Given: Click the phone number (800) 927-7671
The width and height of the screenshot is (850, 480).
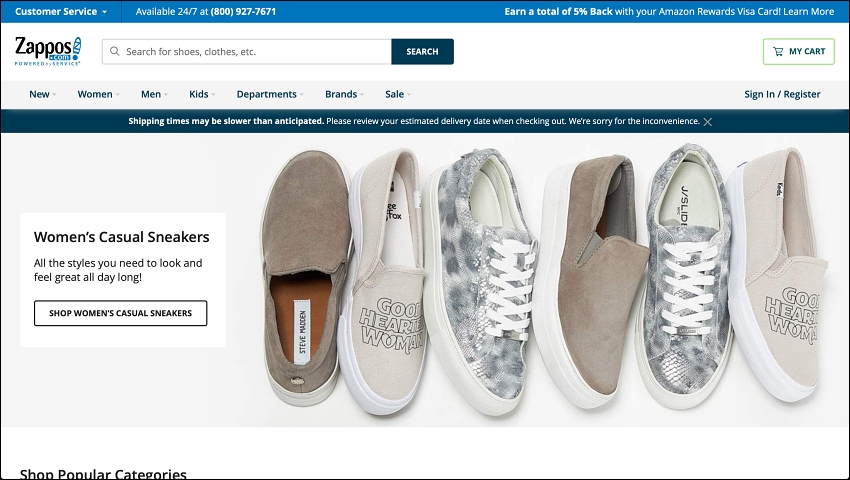Looking at the screenshot, I should 243,11.
